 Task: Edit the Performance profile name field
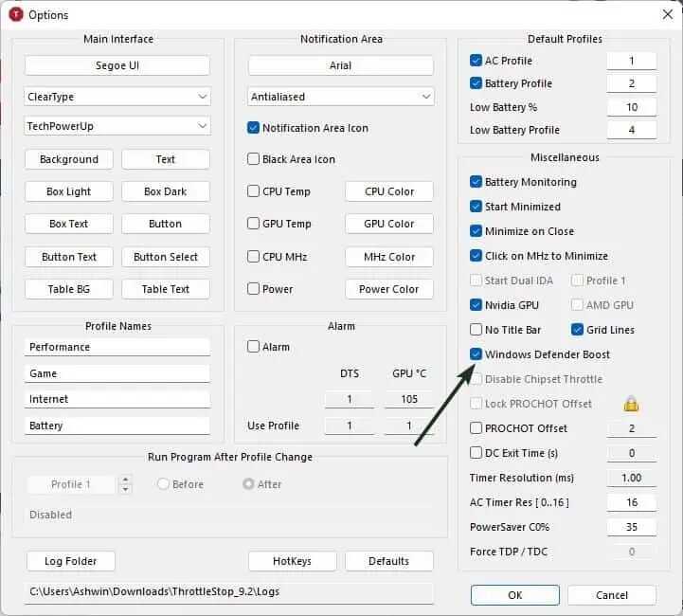click(x=117, y=347)
